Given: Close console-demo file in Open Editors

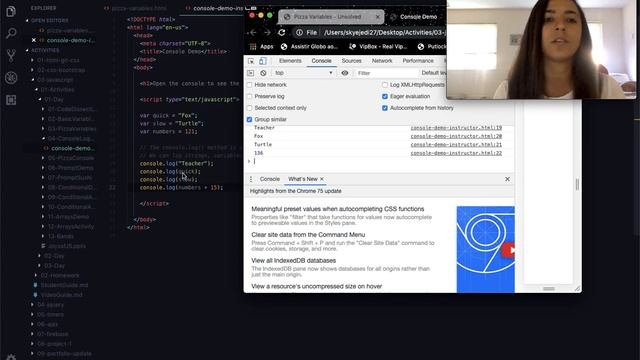Looking at the screenshot, I should pos(34,40).
